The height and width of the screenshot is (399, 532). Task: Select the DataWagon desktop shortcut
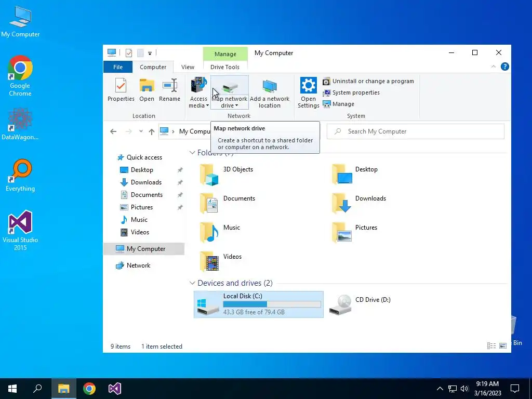20,124
